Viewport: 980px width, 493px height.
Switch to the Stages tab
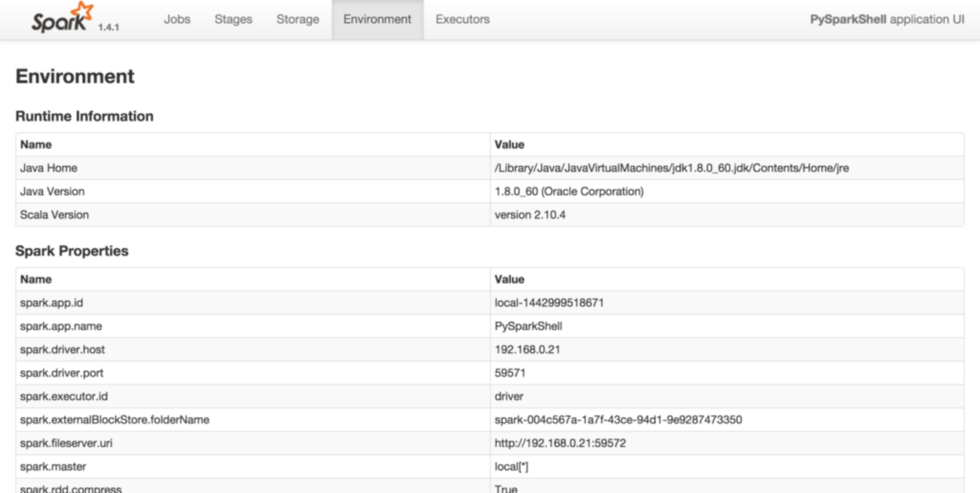pyautogui.click(x=233, y=20)
